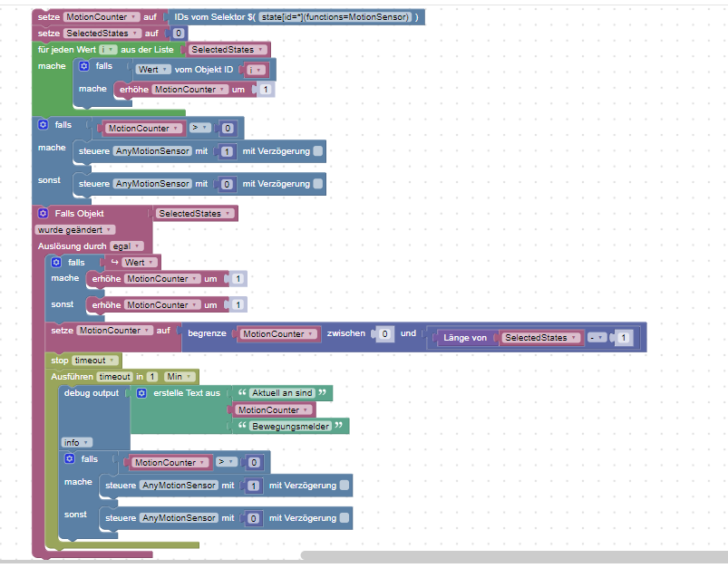Edit the lower bound 0 after zwischen

click(385, 333)
